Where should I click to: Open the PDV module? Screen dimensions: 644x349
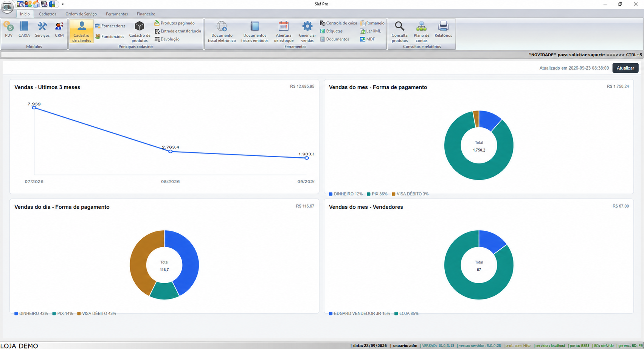(x=9, y=29)
